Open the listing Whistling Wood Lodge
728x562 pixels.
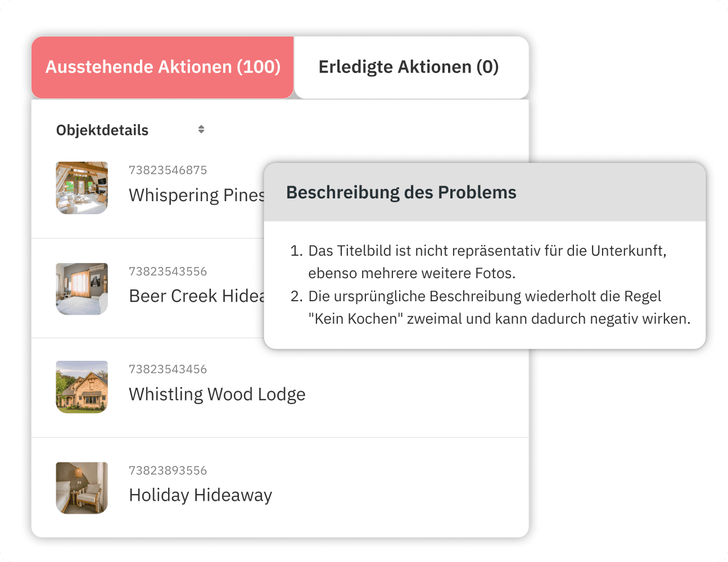pos(217,394)
